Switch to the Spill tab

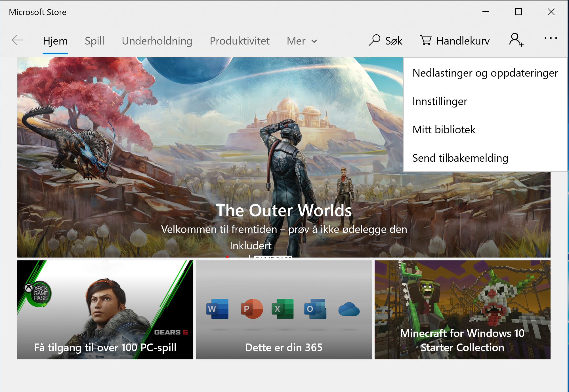pyautogui.click(x=94, y=41)
